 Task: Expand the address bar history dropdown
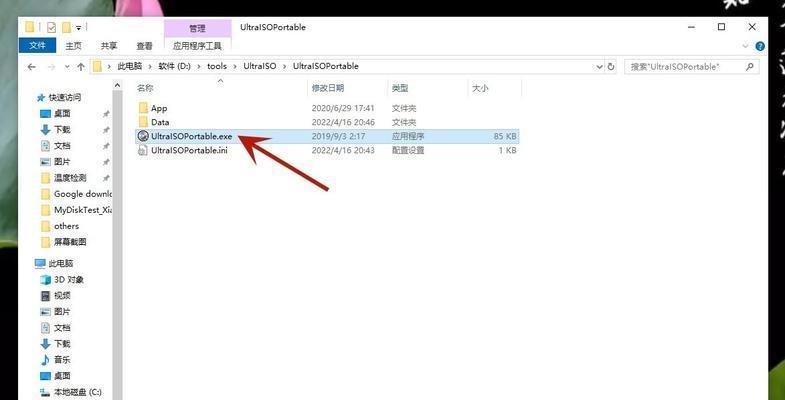pos(599,67)
